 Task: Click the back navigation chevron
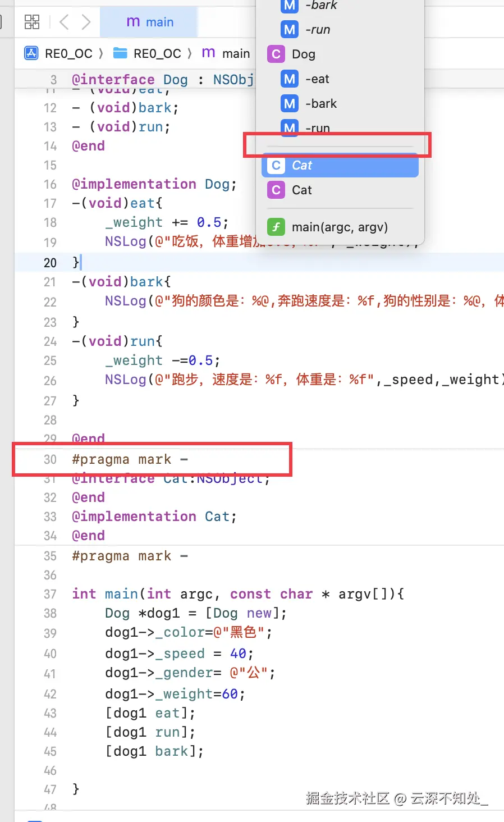[63, 22]
